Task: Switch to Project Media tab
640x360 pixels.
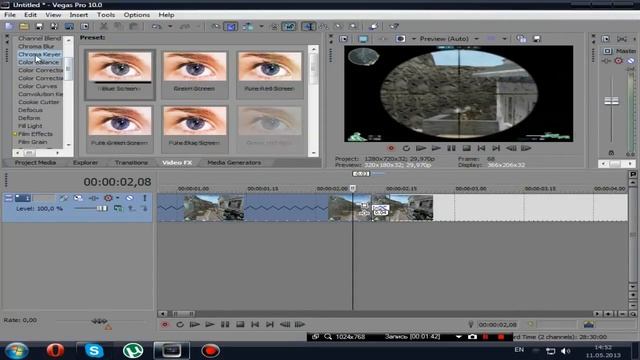Action: 35,162
